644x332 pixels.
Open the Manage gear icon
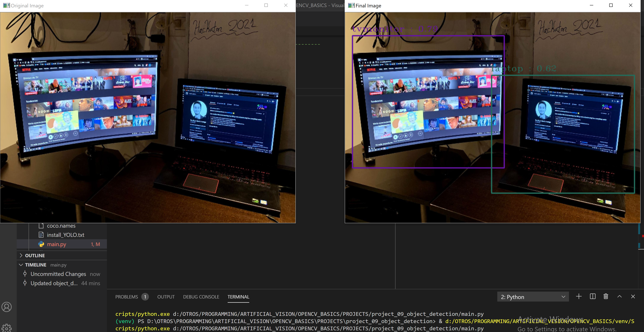coord(7,328)
